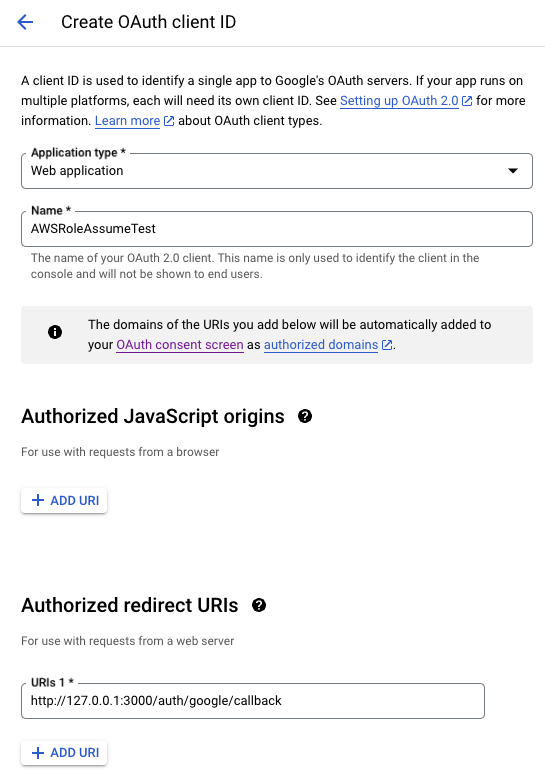The image size is (545, 772).
Task: Open the Web application combo box
Action: 277,171
